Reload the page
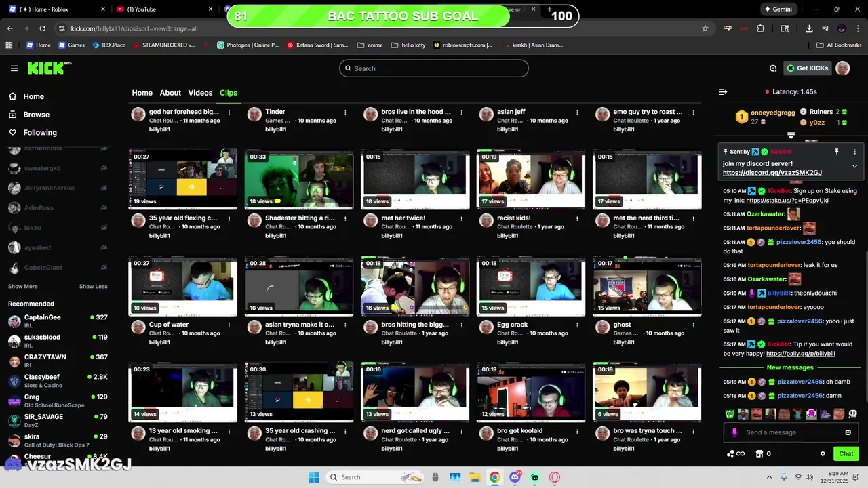 42,28
